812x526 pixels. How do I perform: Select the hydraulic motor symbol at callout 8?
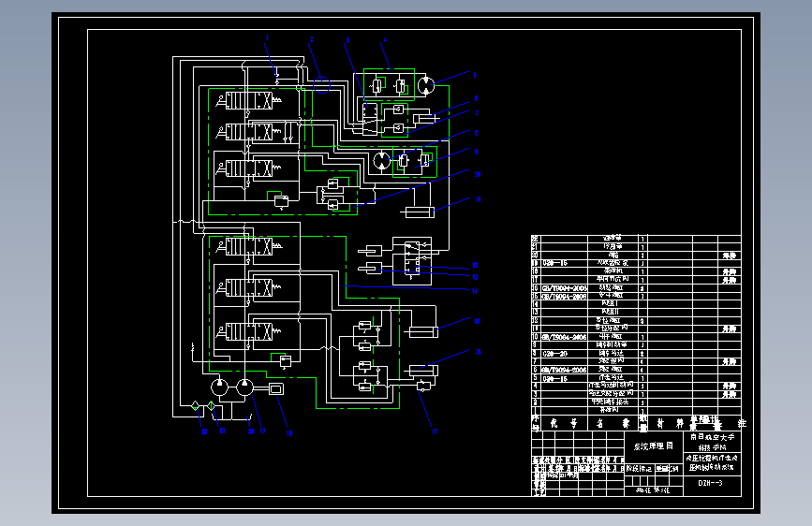click(382, 160)
